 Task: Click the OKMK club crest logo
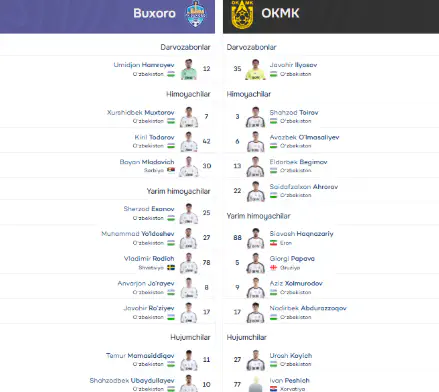pos(242,14)
